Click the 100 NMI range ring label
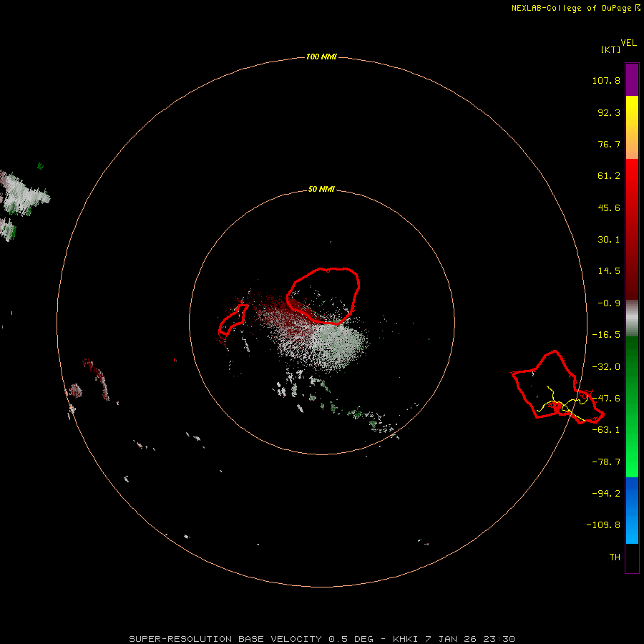This screenshot has width=644, height=644. coord(321,57)
